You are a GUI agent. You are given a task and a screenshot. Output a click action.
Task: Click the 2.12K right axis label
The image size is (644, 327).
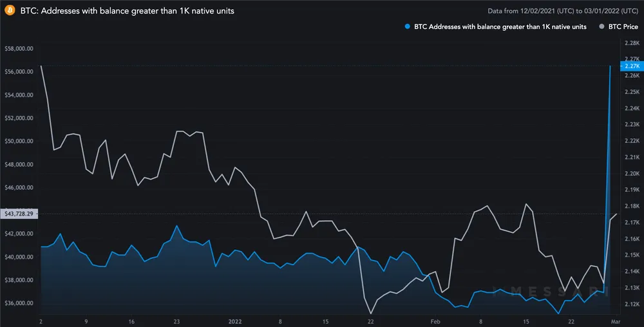pyautogui.click(x=631, y=304)
